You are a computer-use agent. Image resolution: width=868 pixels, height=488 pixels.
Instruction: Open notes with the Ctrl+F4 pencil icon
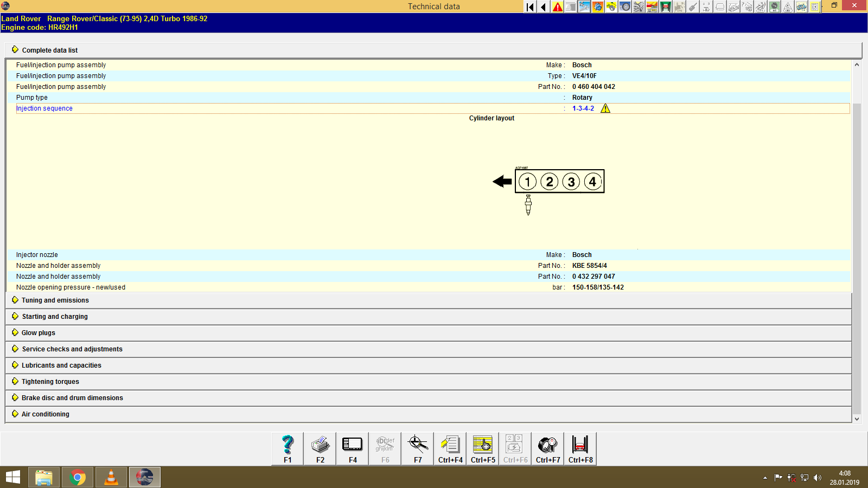click(450, 445)
